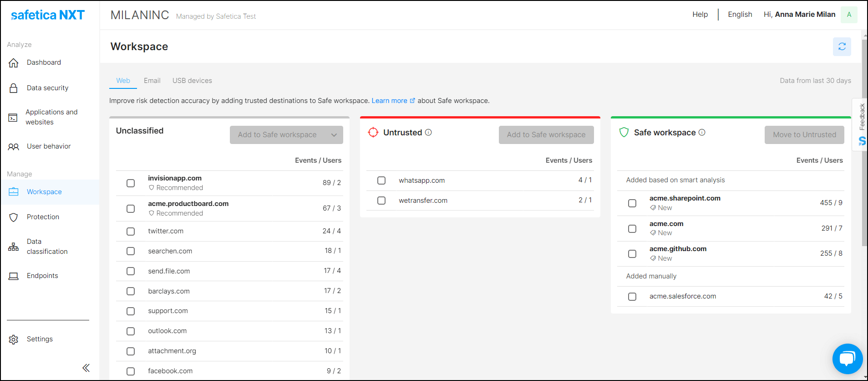Click the Data from last 30 days text

(x=815, y=81)
